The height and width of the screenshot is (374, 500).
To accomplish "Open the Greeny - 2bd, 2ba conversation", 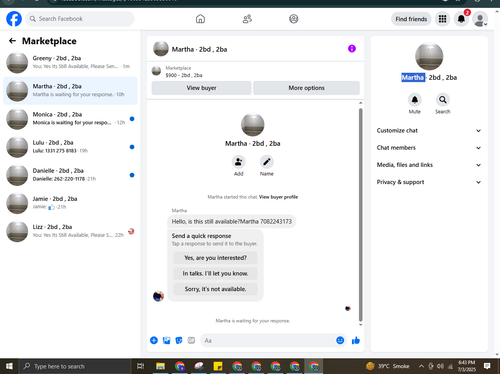I will click(70, 62).
